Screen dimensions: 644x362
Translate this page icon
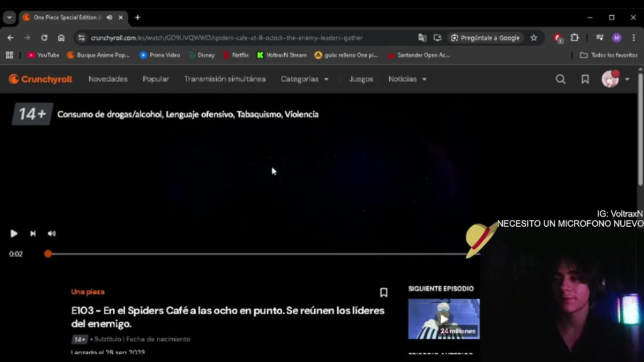pos(422,38)
